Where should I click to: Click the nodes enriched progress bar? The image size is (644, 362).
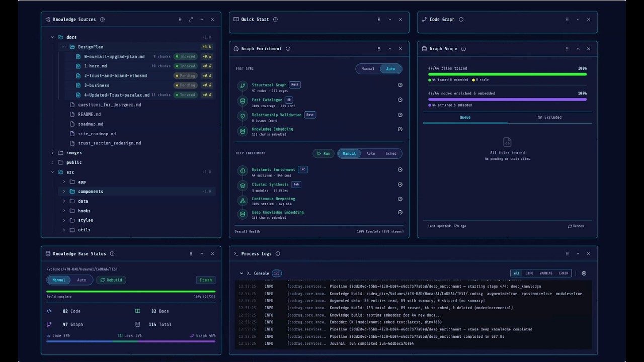coord(507,100)
